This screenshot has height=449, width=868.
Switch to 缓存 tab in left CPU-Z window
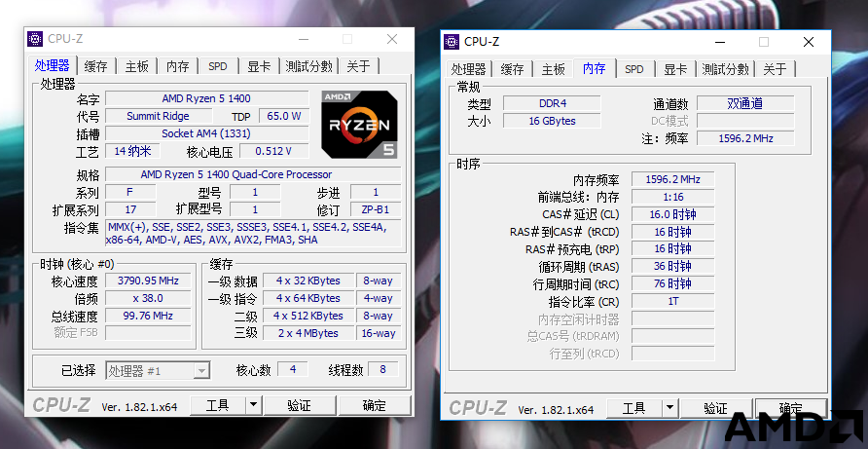(x=95, y=66)
